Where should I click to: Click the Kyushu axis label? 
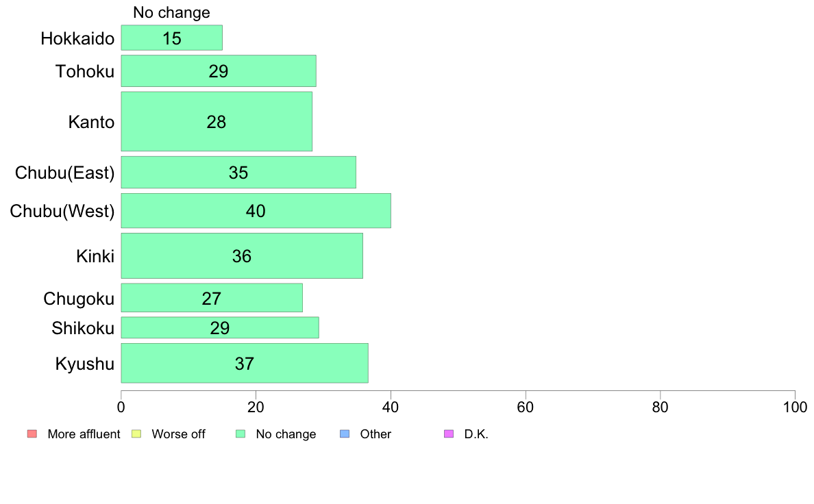coord(84,364)
